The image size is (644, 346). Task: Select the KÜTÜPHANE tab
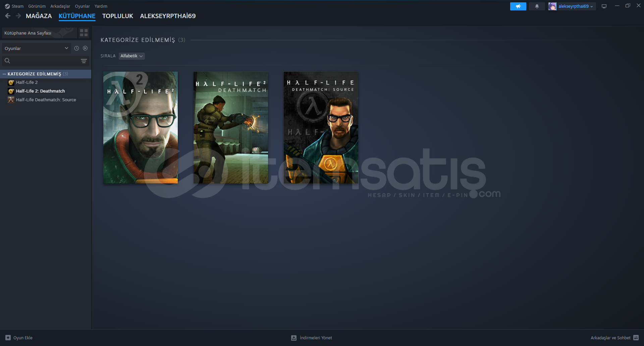[77, 16]
